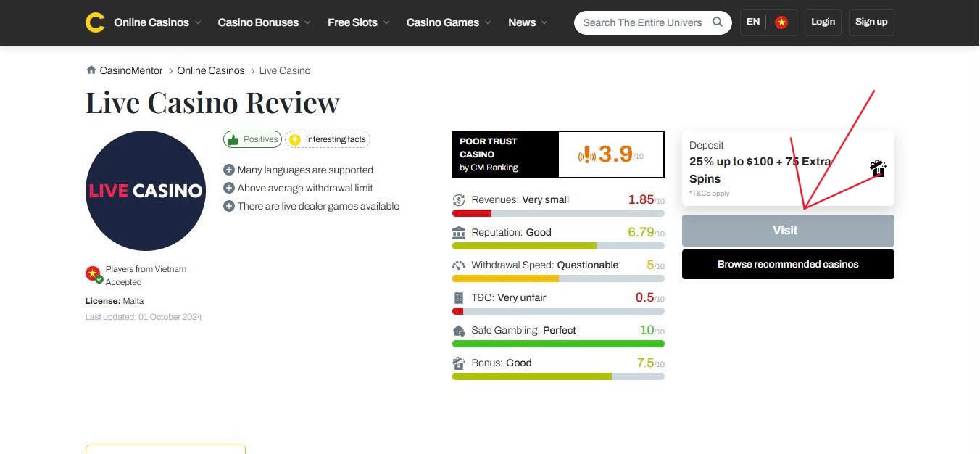980x454 pixels.
Task: Click the T&C rating bar
Action: [x=558, y=311]
